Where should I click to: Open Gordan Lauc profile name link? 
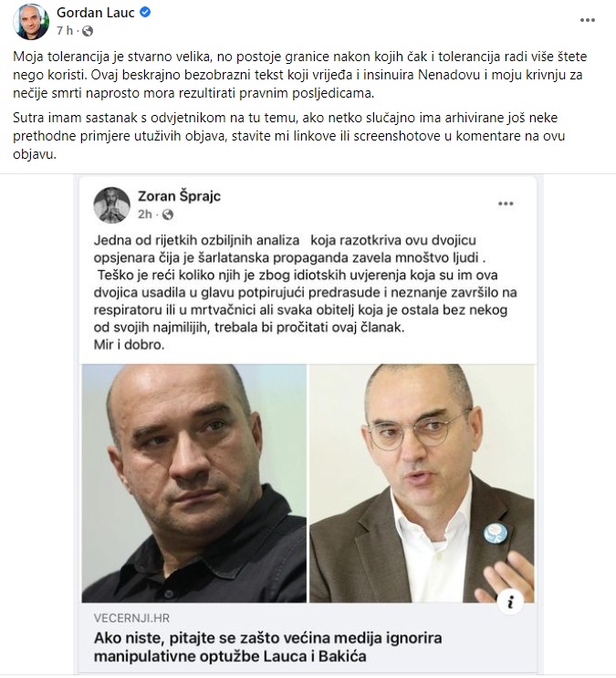(96, 13)
